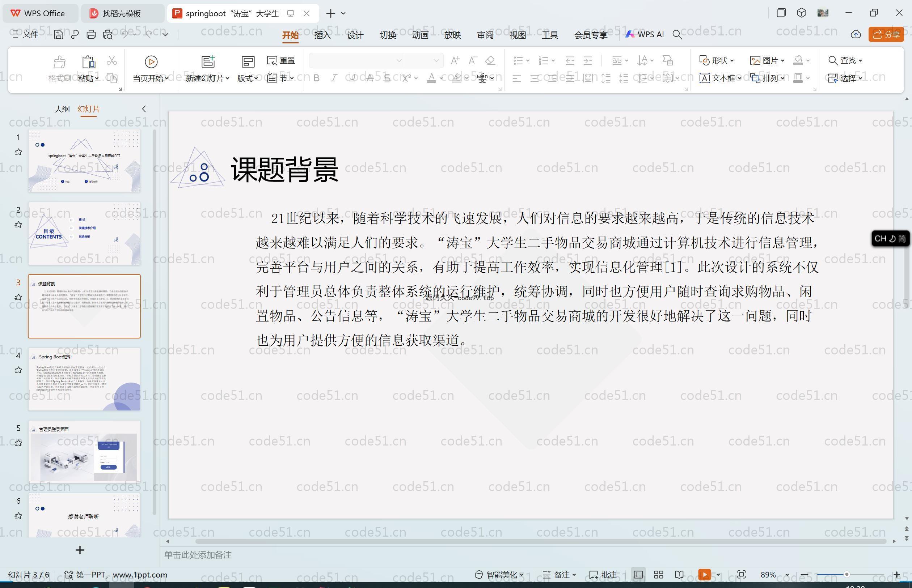Collapse the slide panel with the chevron
912x588 pixels.
click(144, 109)
